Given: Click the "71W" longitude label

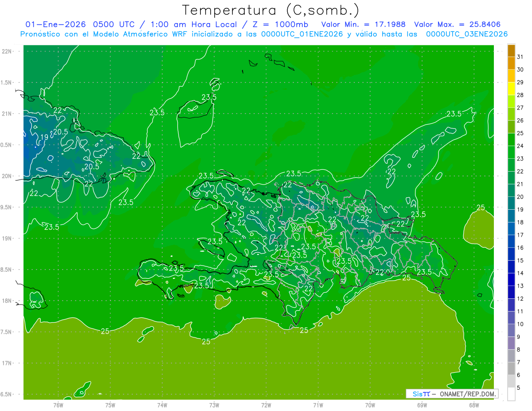Looking at the screenshot, I should point(318,405).
